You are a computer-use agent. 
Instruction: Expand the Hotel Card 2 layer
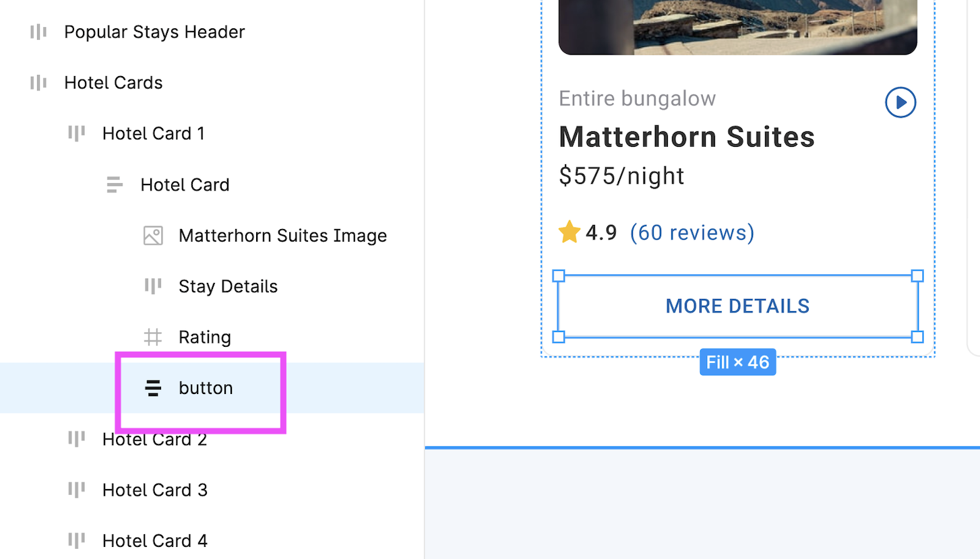(x=76, y=438)
